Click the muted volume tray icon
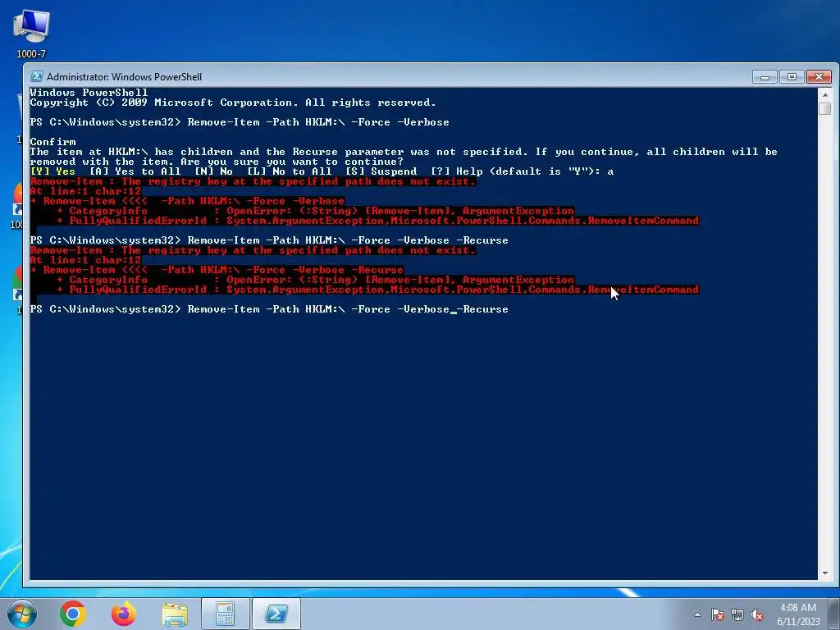 tap(757, 614)
